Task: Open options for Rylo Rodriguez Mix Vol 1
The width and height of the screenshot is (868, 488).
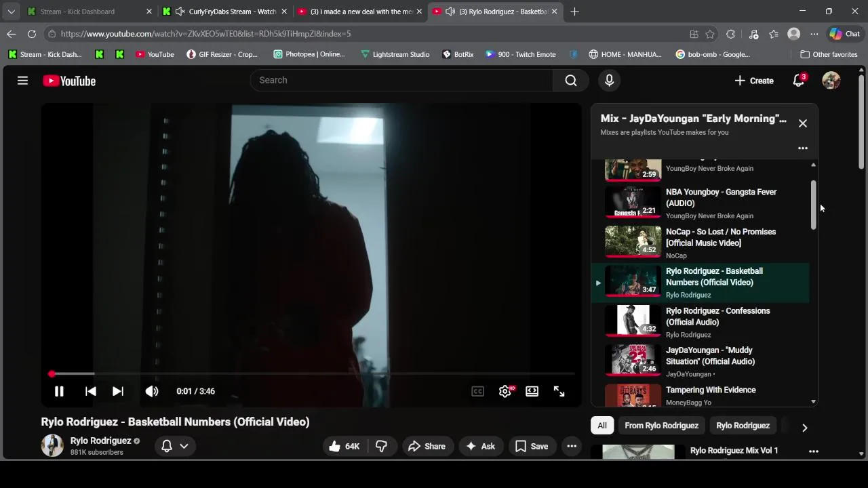Action: [x=814, y=451]
